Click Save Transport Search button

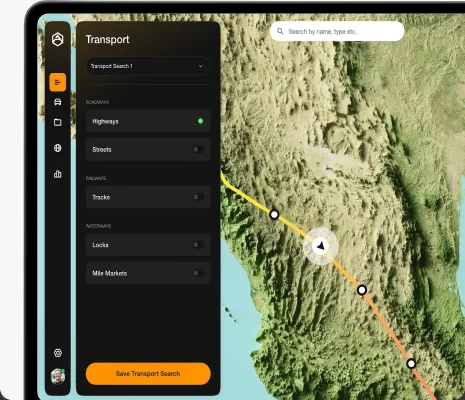[x=148, y=374]
